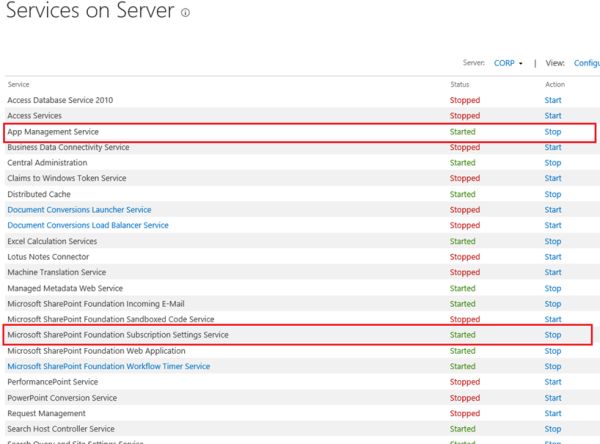The width and height of the screenshot is (600, 444).
Task: Click the Services on Server heading
Action: click(90, 10)
